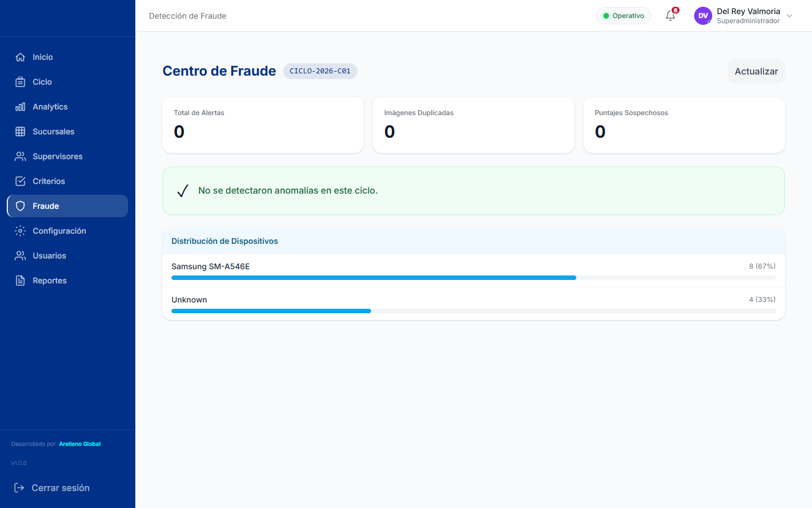Click the Samsung SM-A546E progress bar
812x508 pixels.
click(474, 278)
